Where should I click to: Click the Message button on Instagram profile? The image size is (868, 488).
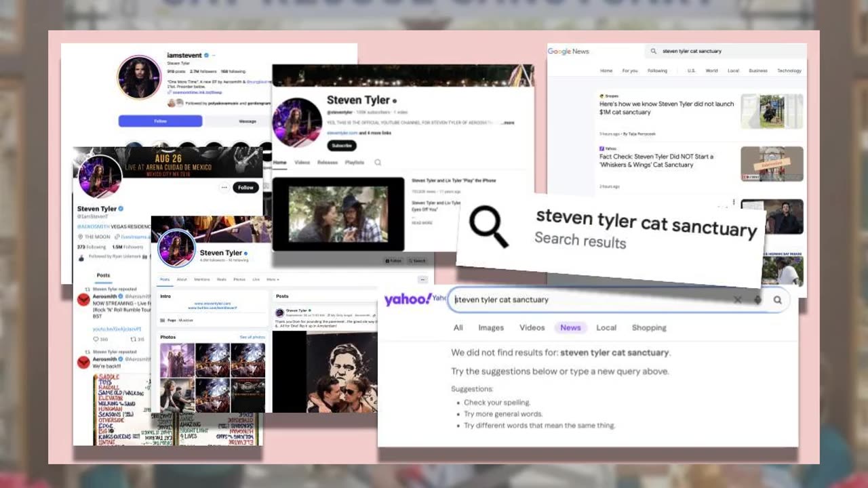248,121
